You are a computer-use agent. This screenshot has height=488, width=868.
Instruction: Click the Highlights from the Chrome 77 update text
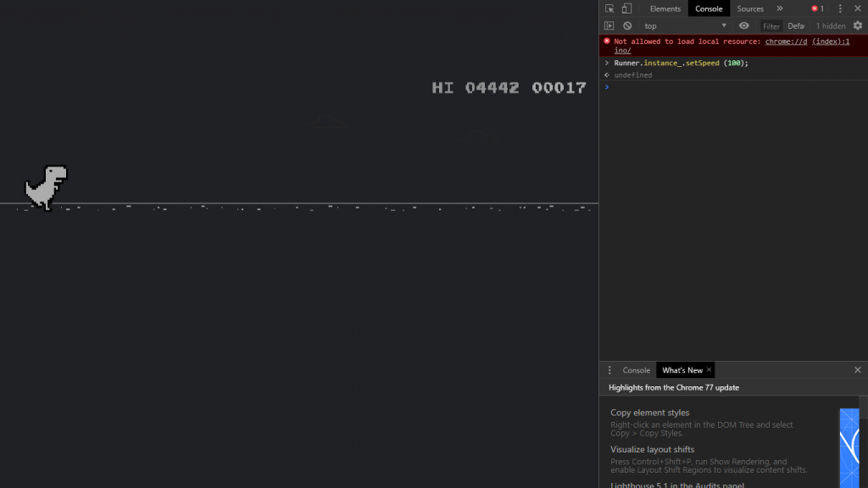click(x=674, y=388)
